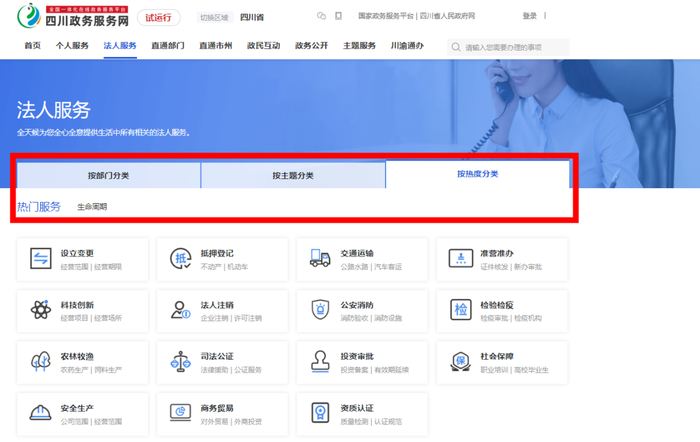The height and width of the screenshot is (442, 700).
Task: Open the 司法公证 service title
Action: point(217,356)
